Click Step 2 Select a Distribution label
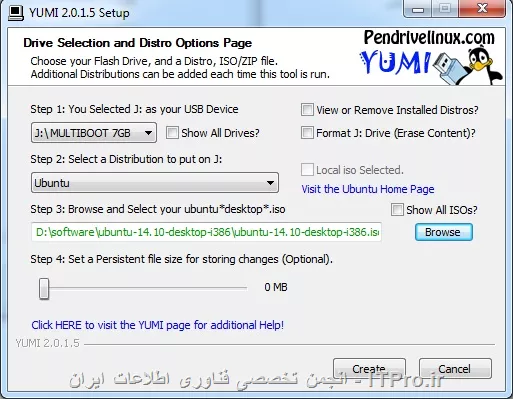This screenshot has height=399, width=513. pyautogui.click(x=126, y=159)
